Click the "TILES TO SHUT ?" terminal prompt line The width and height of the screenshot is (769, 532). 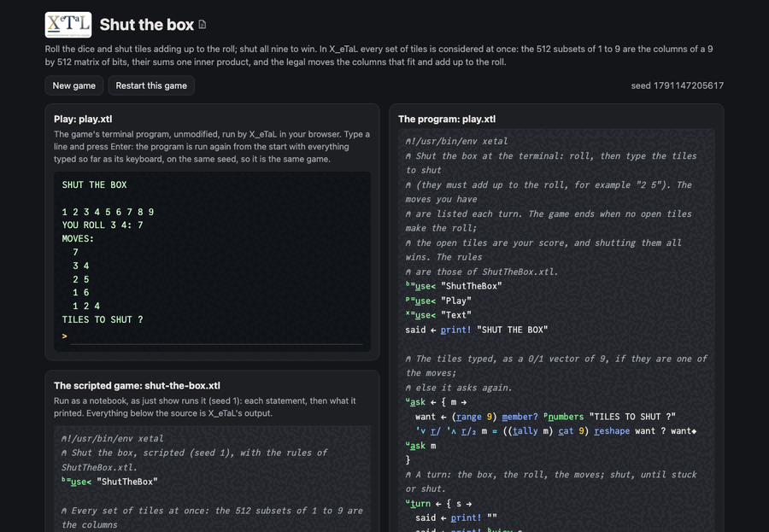click(103, 319)
